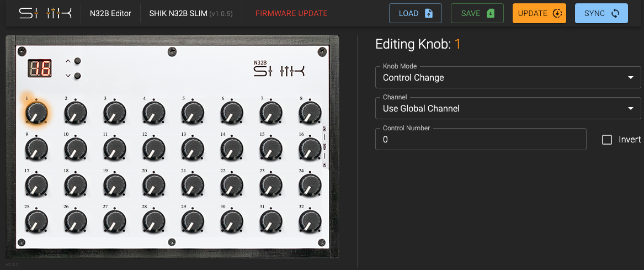The height and width of the screenshot is (270, 644).
Task: Select knob 8 on the device
Action: (310, 113)
